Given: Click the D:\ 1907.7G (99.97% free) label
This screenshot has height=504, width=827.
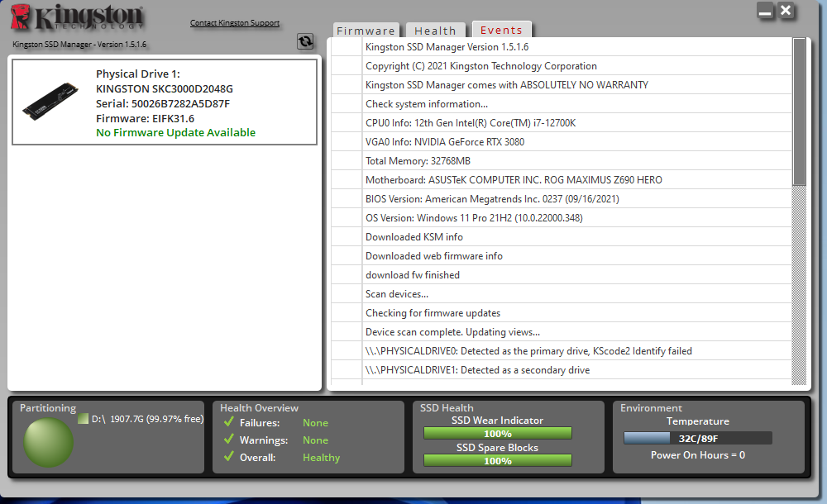Looking at the screenshot, I should [x=148, y=419].
